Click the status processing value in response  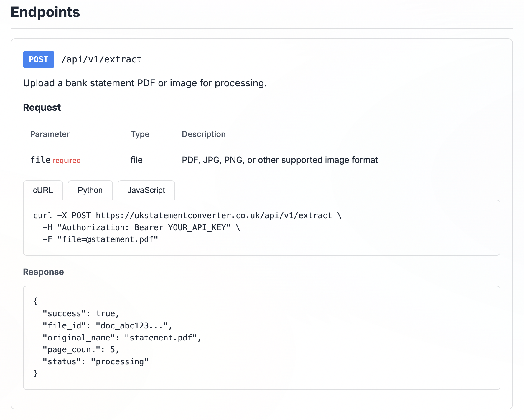pyautogui.click(x=120, y=361)
